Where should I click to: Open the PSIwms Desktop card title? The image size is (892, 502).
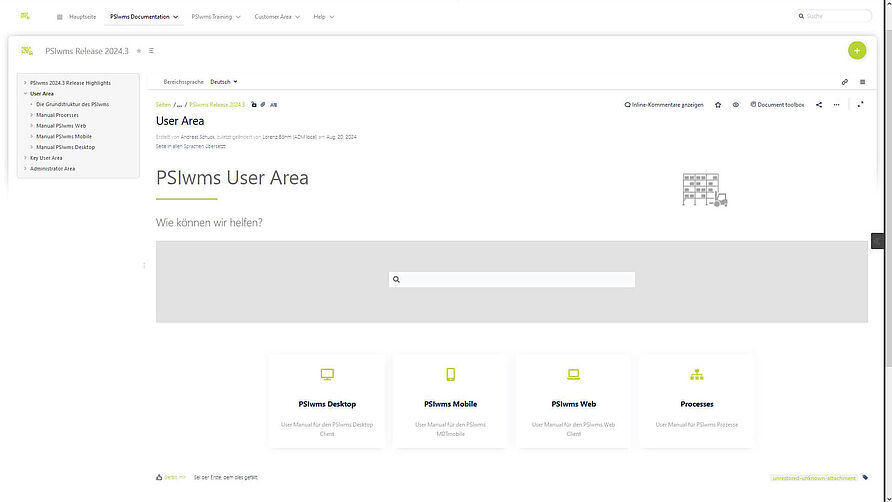point(327,404)
